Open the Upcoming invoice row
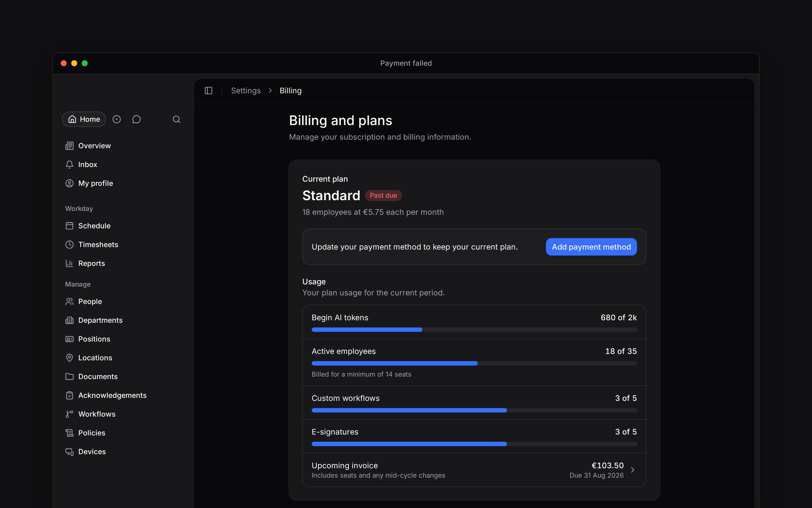Viewport: 812px width, 508px height. pyautogui.click(x=474, y=470)
